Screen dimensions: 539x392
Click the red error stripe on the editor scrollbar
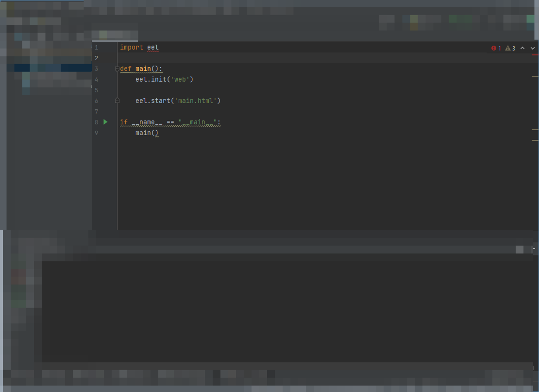535,55
